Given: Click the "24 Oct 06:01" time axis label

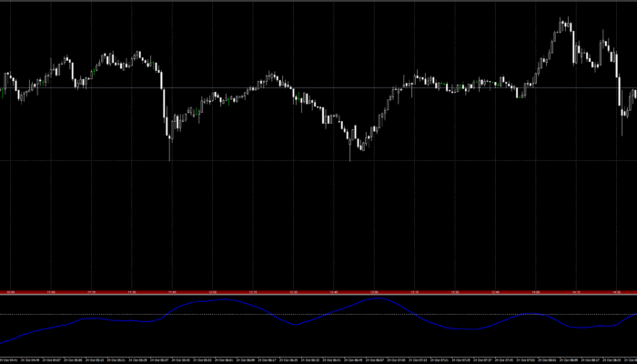Looking at the screenshot, I should click(221, 360).
